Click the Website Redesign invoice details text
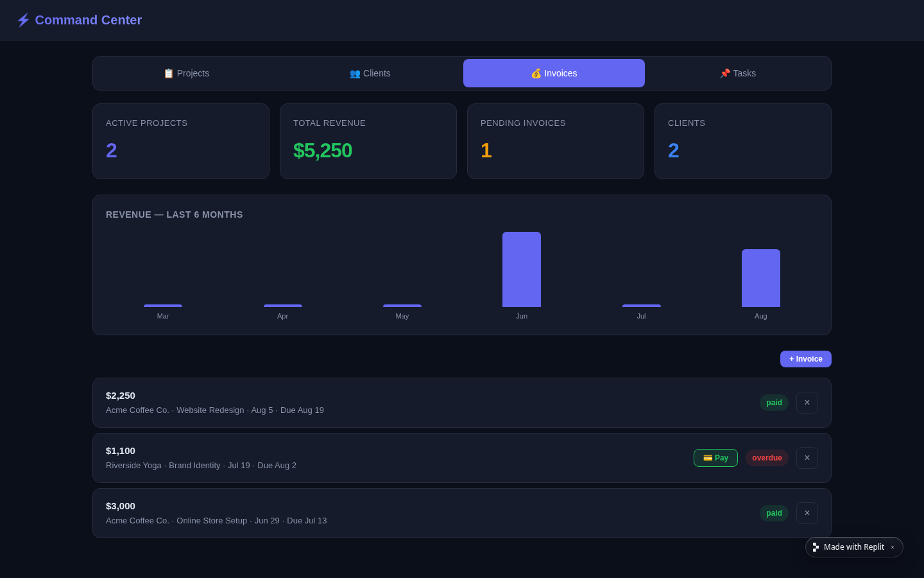 215,410
